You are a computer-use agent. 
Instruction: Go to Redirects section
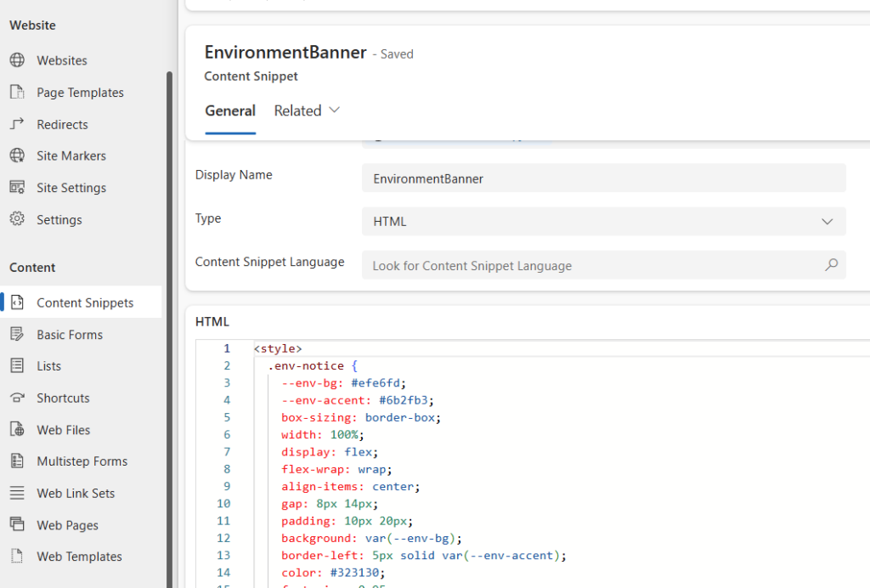coord(81,124)
